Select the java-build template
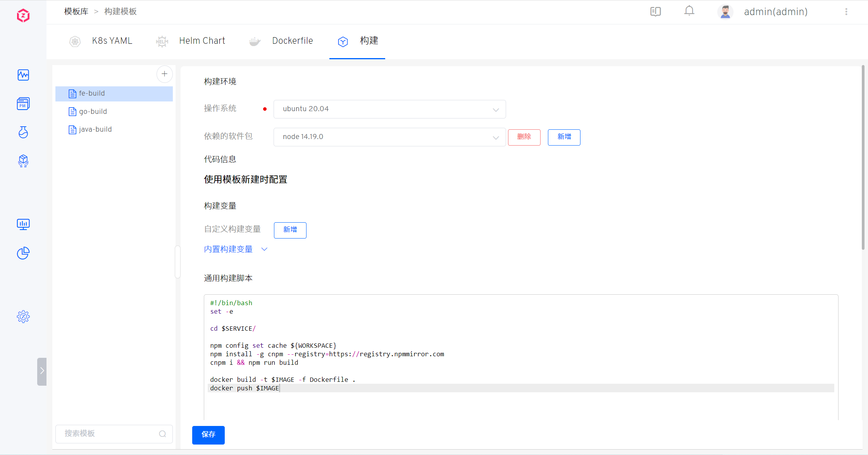 coord(114,129)
